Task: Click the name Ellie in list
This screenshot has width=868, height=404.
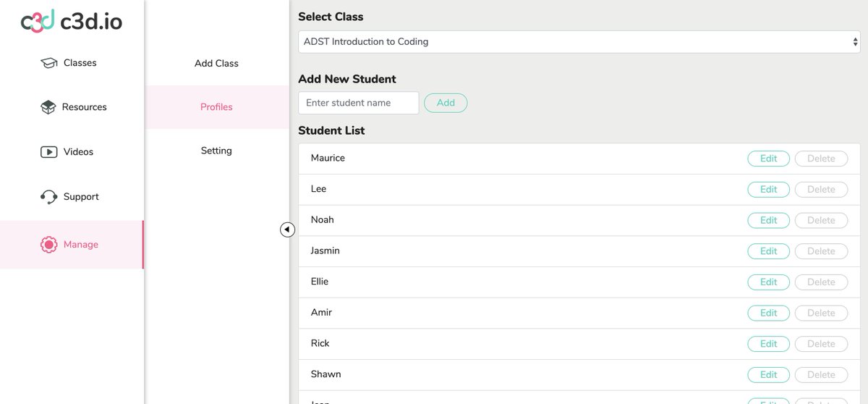Action: pyautogui.click(x=320, y=282)
